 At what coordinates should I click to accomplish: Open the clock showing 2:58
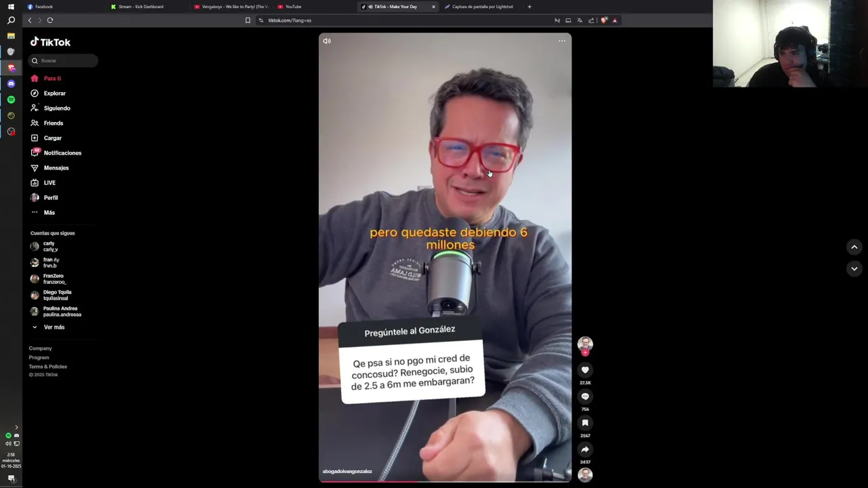point(11,460)
